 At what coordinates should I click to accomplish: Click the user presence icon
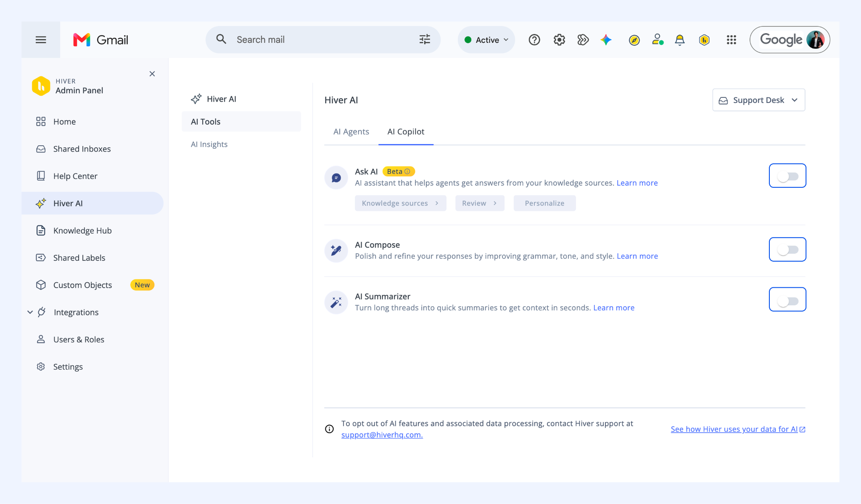(x=658, y=40)
